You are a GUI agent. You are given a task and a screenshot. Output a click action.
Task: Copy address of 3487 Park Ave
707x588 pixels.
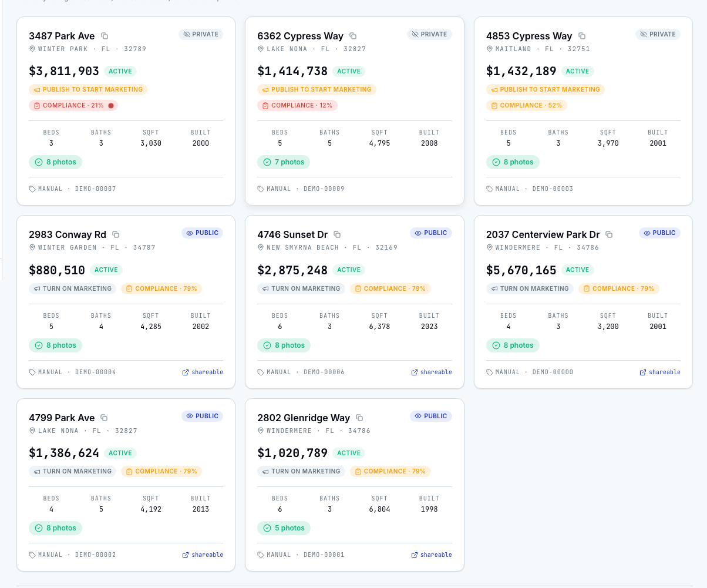click(105, 36)
